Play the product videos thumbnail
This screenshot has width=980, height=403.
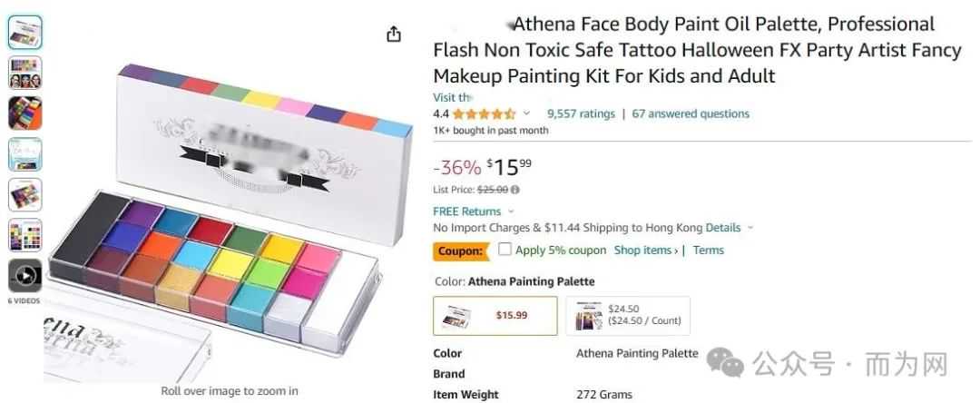[24, 275]
